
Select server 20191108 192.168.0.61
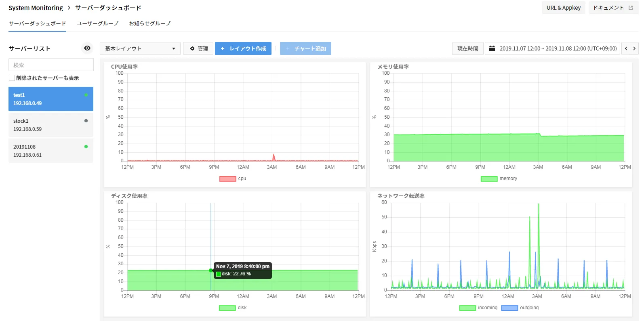[x=51, y=151]
